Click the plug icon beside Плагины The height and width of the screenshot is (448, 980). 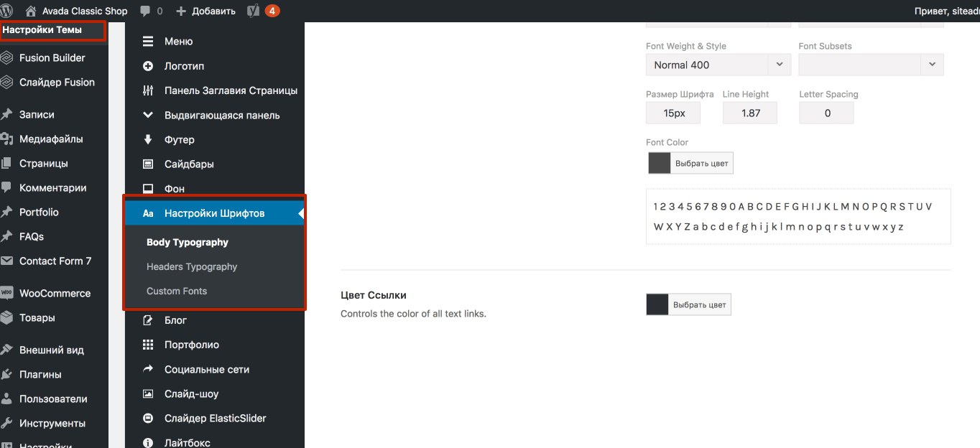pyautogui.click(x=6, y=375)
